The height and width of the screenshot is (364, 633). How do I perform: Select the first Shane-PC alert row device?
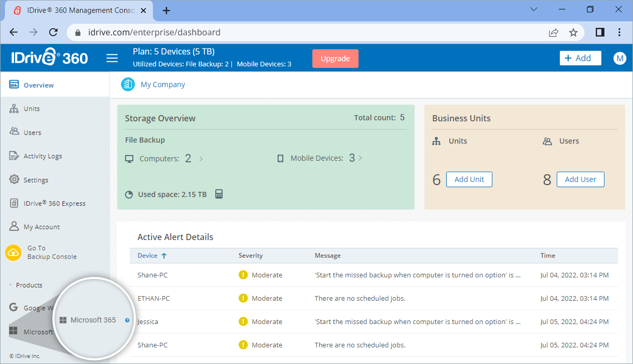point(153,275)
